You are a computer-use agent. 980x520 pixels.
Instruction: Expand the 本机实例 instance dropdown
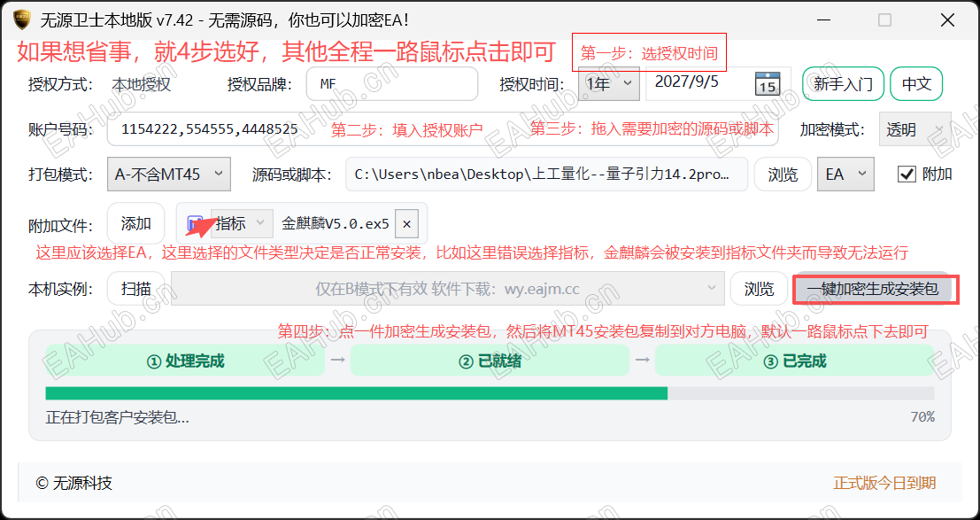pyautogui.click(x=448, y=289)
